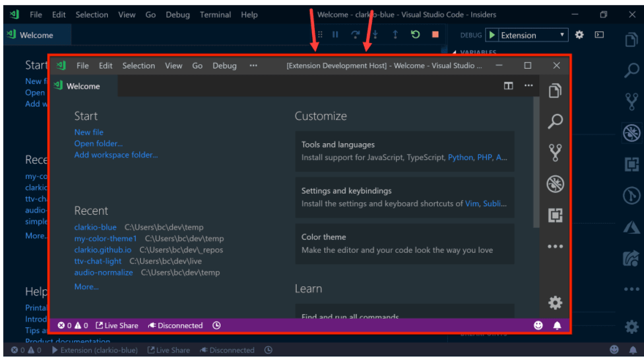This screenshot has width=644, height=362.
Task: Select the Welcome tab in Host window
Action: [x=83, y=86]
